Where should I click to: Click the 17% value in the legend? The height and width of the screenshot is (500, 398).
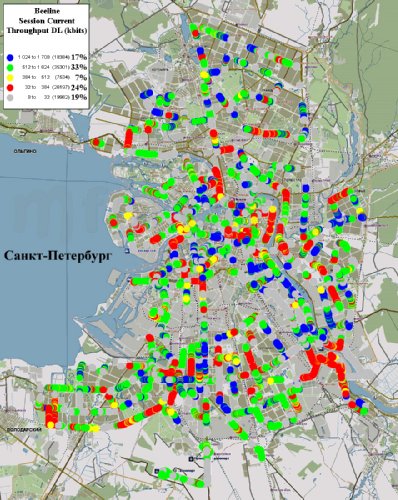79,57
